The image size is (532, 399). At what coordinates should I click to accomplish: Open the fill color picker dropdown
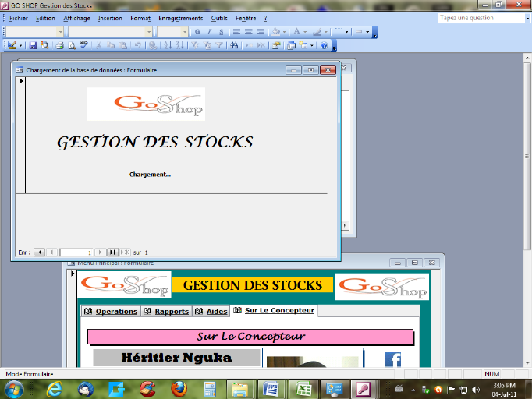(286, 32)
